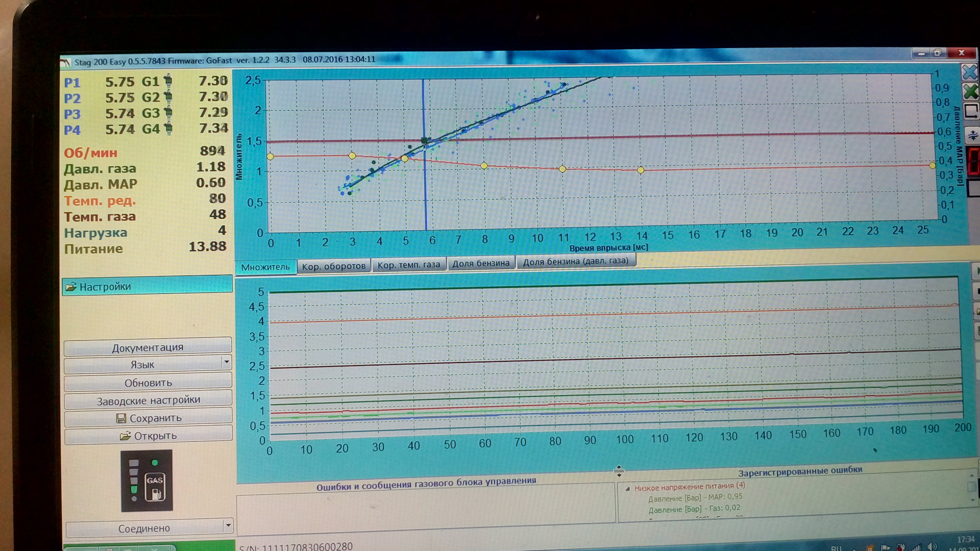Click the blue vertical injection time marker
The width and height of the screenshot is (980, 551).
point(425,155)
